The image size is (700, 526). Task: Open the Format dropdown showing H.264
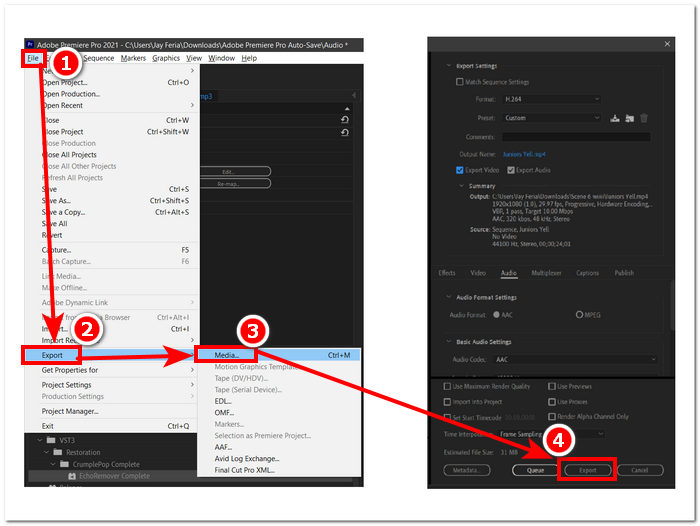[x=551, y=99]
